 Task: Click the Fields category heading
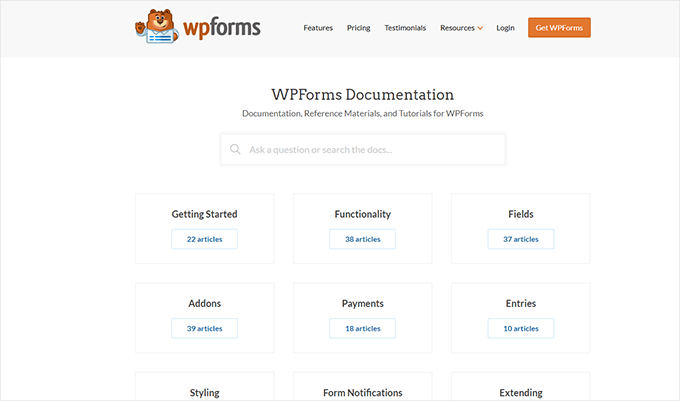pos(520,214)
